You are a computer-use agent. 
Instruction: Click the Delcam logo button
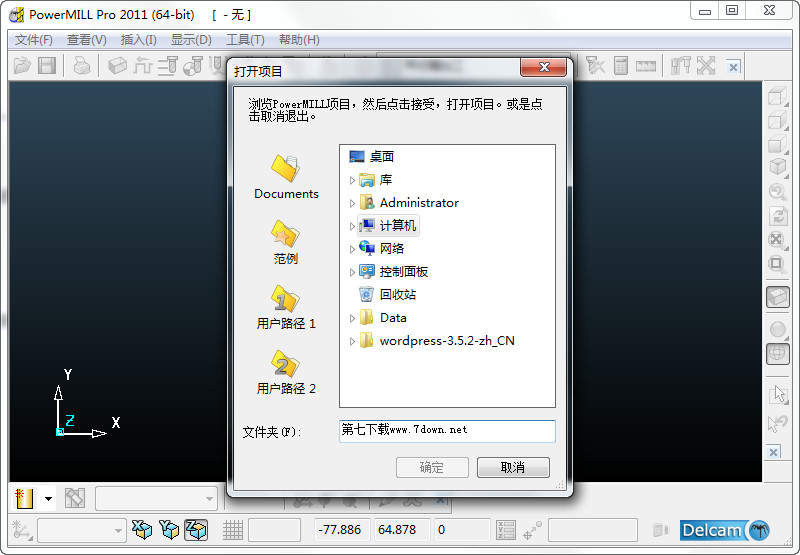click(725, 531)
